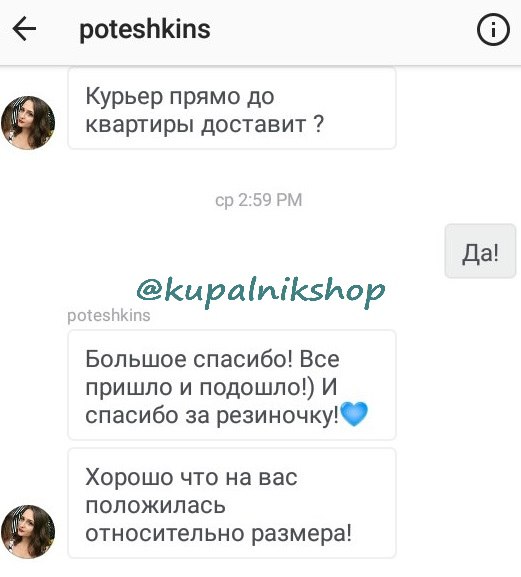Open poteshkins profile from header title
521x577 pixels.
pyautogui.click(x=145, y=29)
